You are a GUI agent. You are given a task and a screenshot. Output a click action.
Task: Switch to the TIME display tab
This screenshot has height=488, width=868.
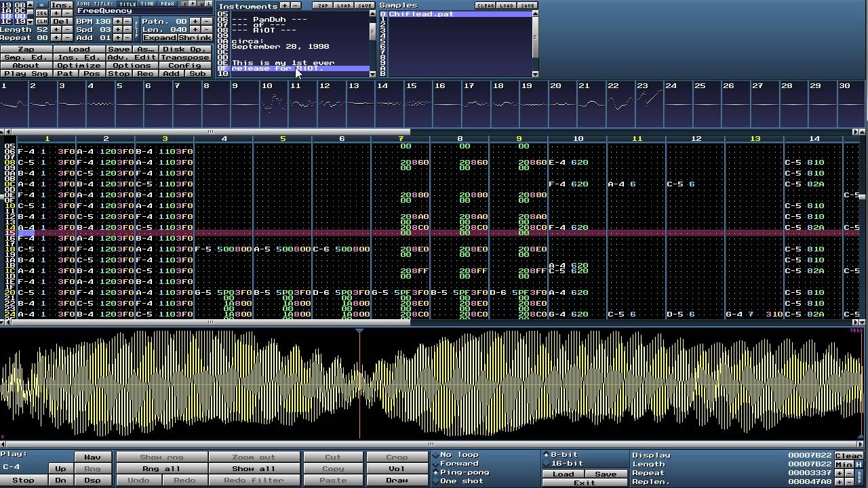point(147,3)
